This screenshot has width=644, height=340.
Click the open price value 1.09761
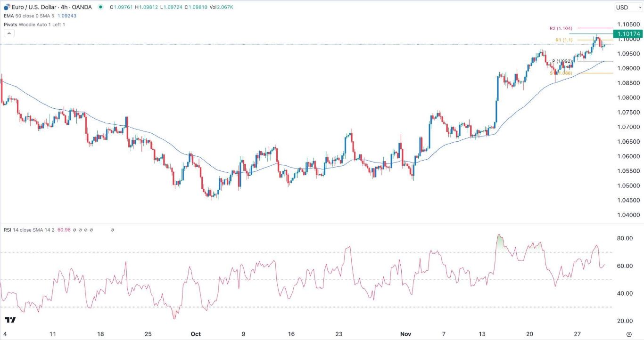[124, 8]
